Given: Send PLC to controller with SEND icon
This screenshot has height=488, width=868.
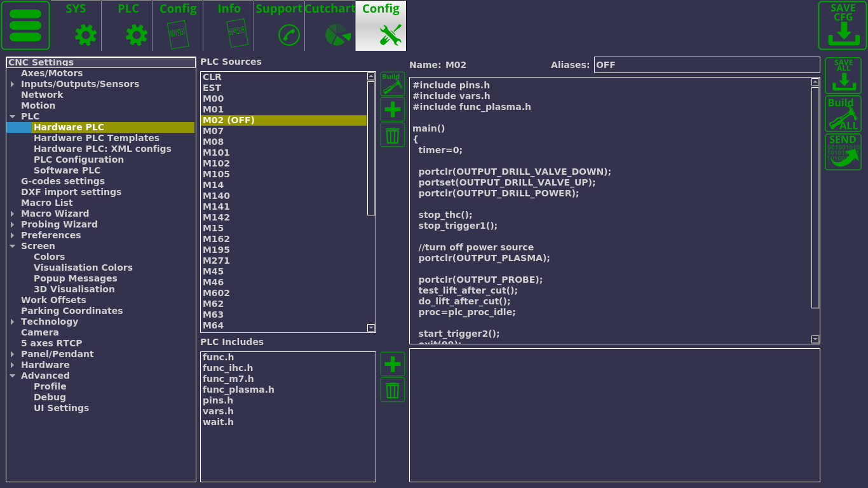Looking at the screenshot, I should [x=843, y=152].
